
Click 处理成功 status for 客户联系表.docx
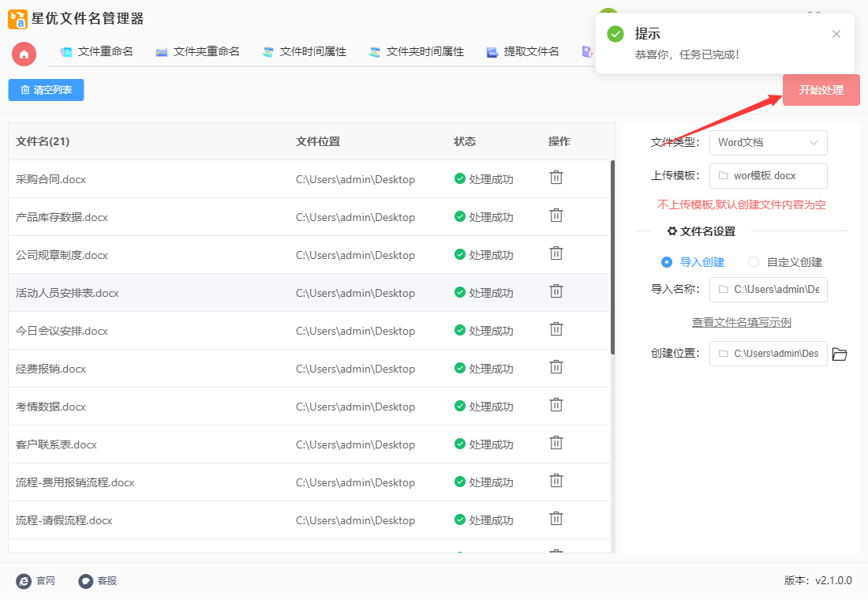pyautogui.click(x=484, y=445)
